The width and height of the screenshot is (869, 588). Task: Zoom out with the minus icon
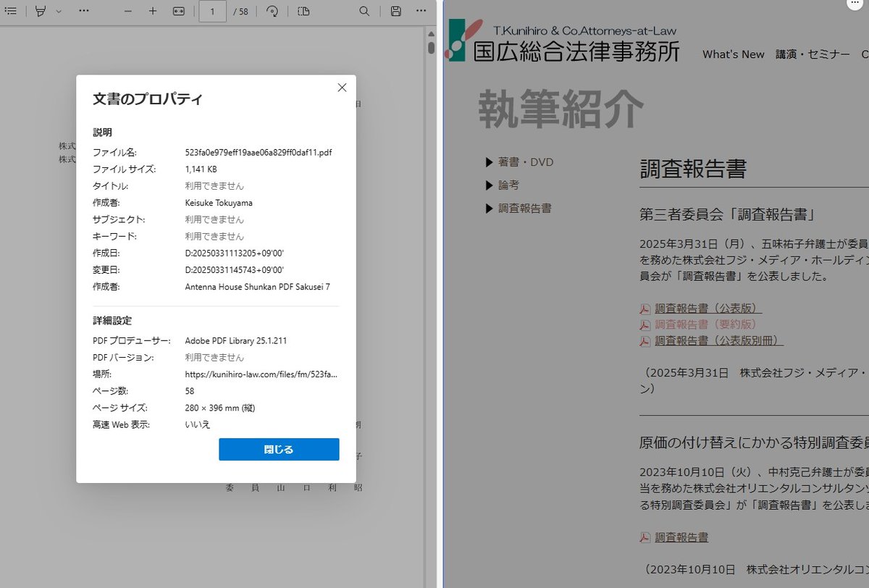click(128, 12)
